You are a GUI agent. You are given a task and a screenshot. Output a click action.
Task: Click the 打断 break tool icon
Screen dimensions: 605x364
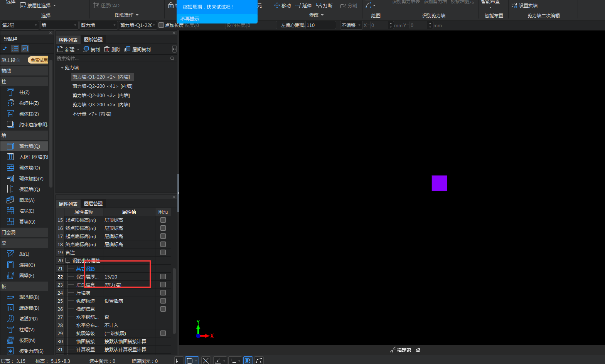point(319,5)
